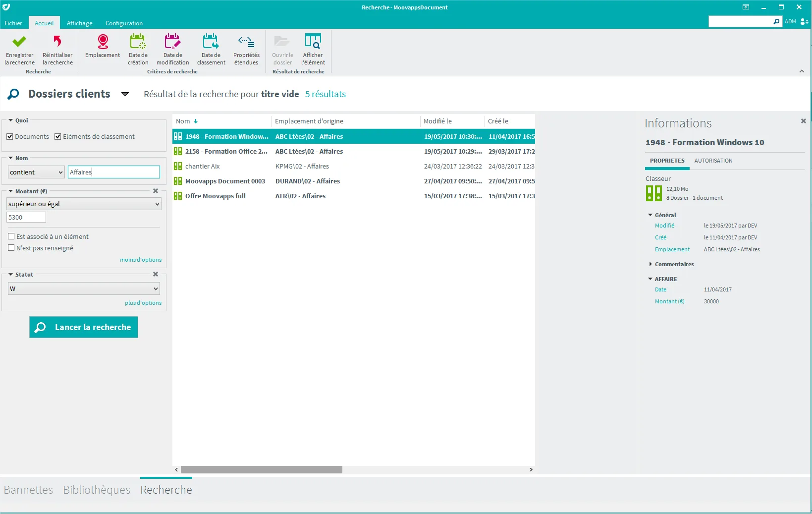Collapse the AFFAIRE properties group

pyautogui.click(x=650, y=279)
